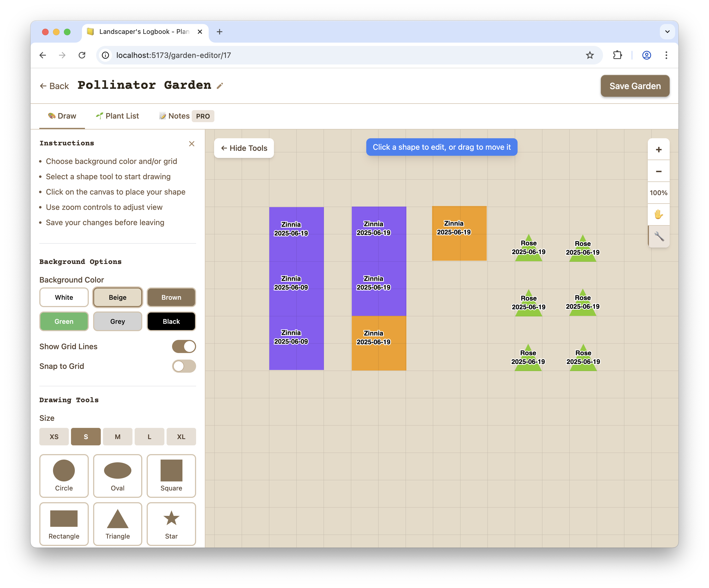709x588 pixels.
Task: Choose the Oval shape tool
Action: point(117,475)
